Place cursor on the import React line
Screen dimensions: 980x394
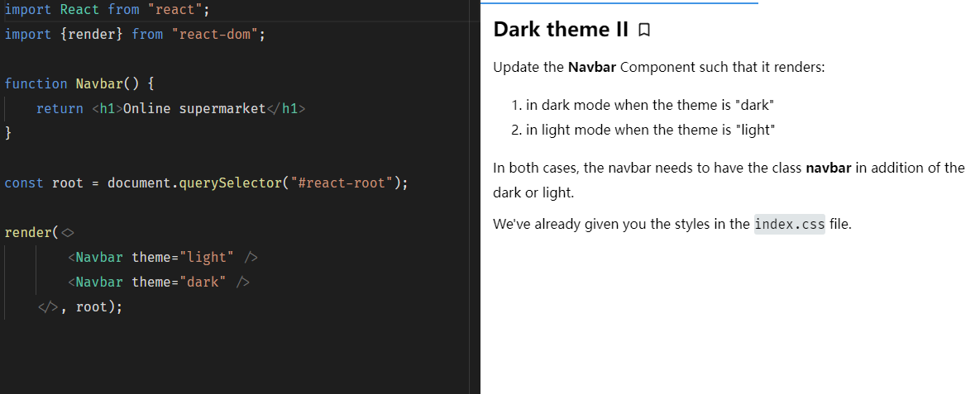(x=106, y=10)
